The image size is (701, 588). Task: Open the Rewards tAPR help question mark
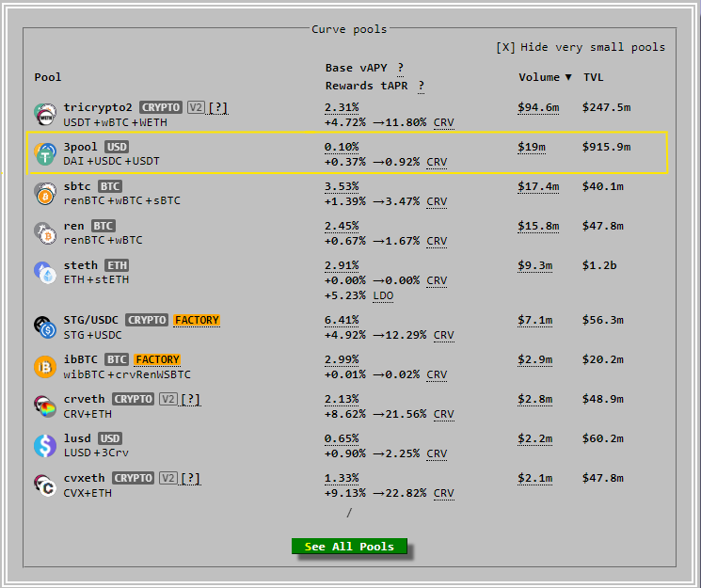click(421, 86)
